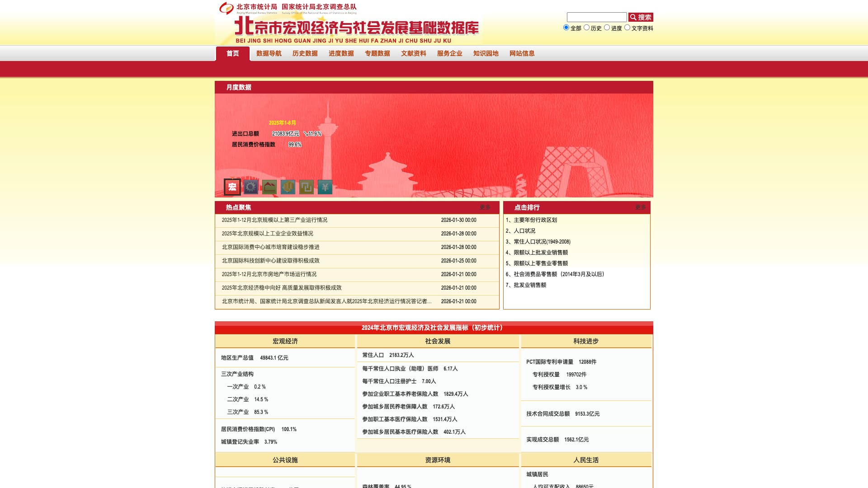Screen dimensions: 868x488
Task: Open article 2025年北京规模以上工业企业效益情况
Action: (x=267, y=234)
